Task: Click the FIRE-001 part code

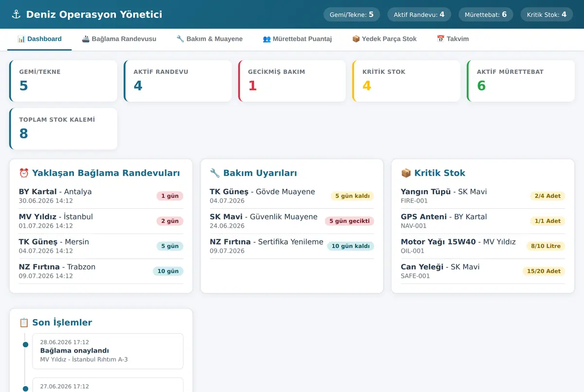Action: tap(414, 201)
